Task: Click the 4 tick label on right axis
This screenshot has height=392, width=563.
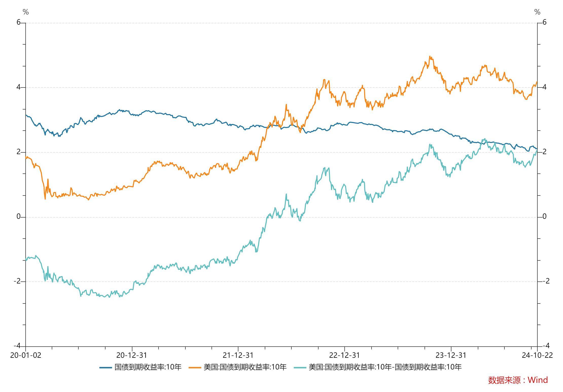Action: [x=544, y=87]
